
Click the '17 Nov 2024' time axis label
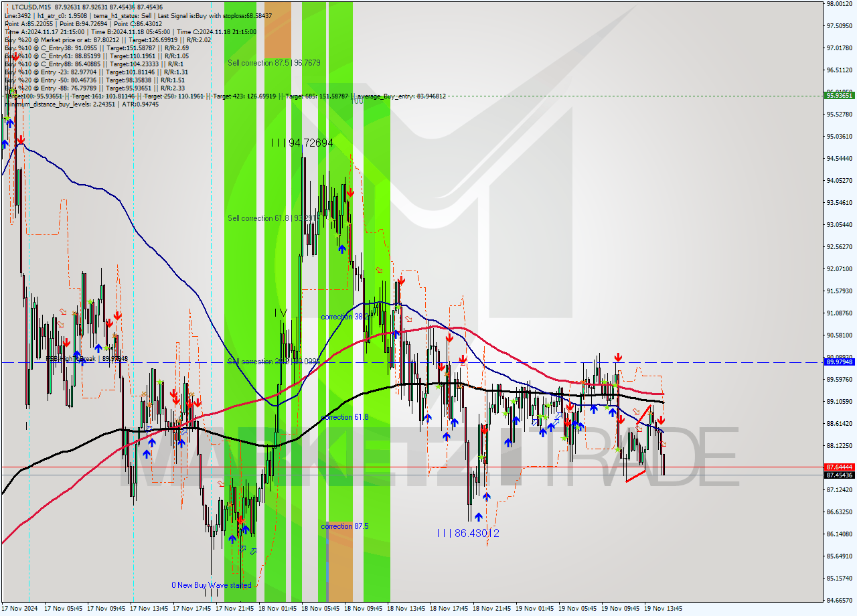18,609
